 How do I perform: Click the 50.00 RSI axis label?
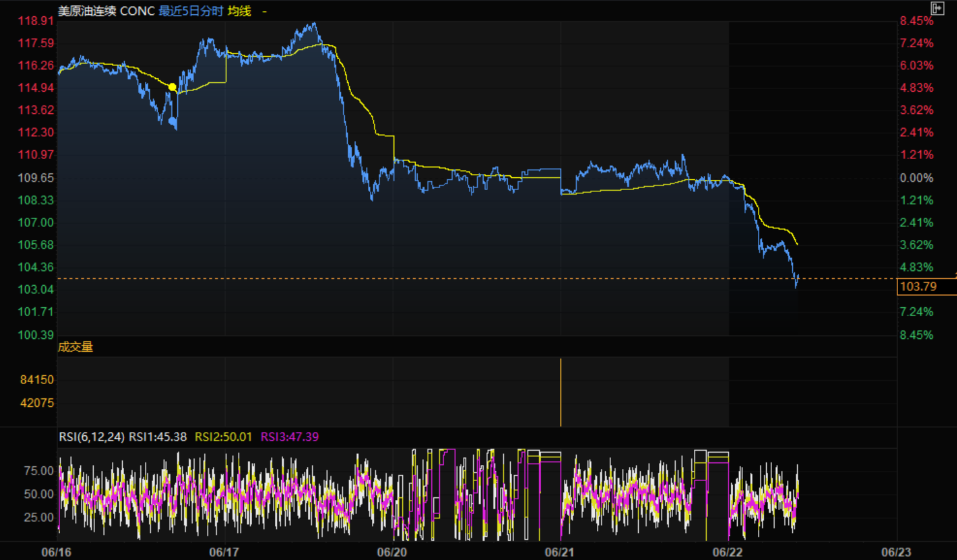(x=39, y=494)
